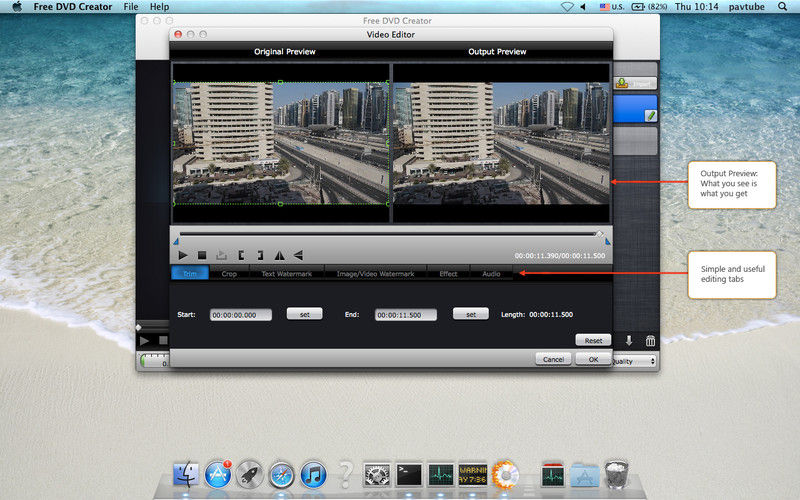
Task: Click the left bracket mark-in icon
Action: click(241, 256)
